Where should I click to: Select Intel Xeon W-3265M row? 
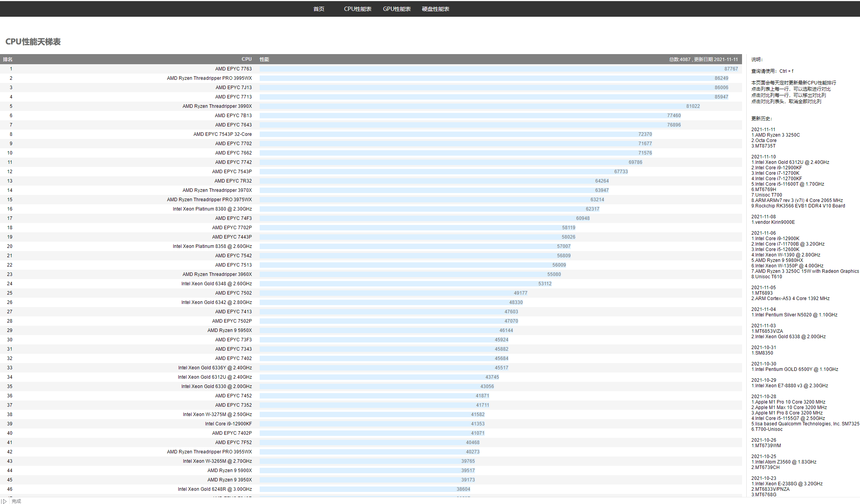pyautogui.click(x=371, y=461)
